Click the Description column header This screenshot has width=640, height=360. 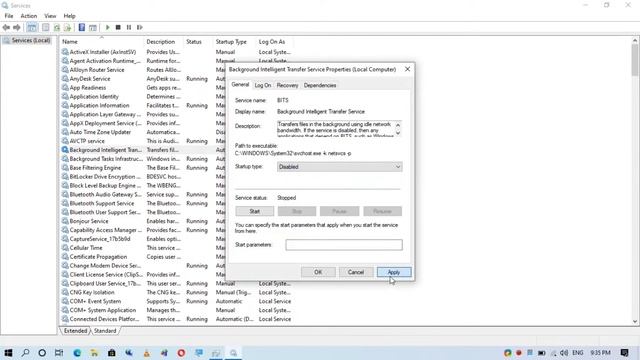click(x=164, y=42)
